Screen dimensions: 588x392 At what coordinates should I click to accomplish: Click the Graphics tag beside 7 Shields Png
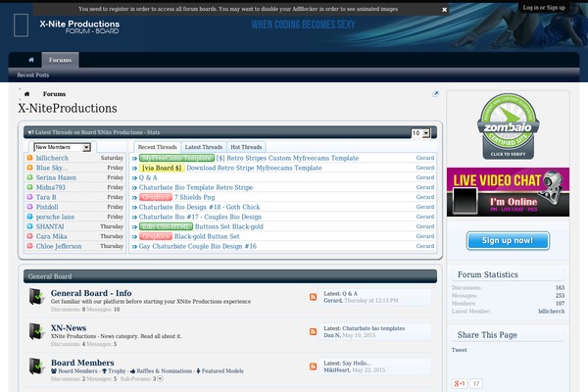[156, 197]
